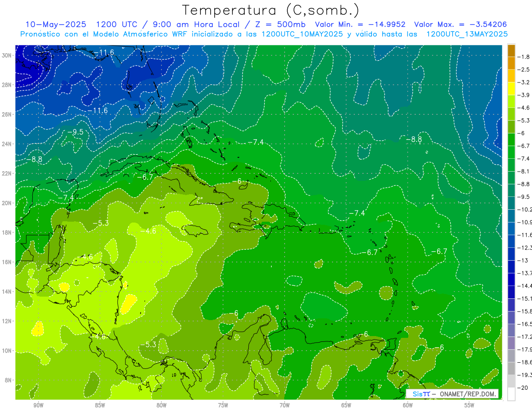532x411 pixels.
Task: Click the '22N' latitude axis label
Action: click(8, 173)
